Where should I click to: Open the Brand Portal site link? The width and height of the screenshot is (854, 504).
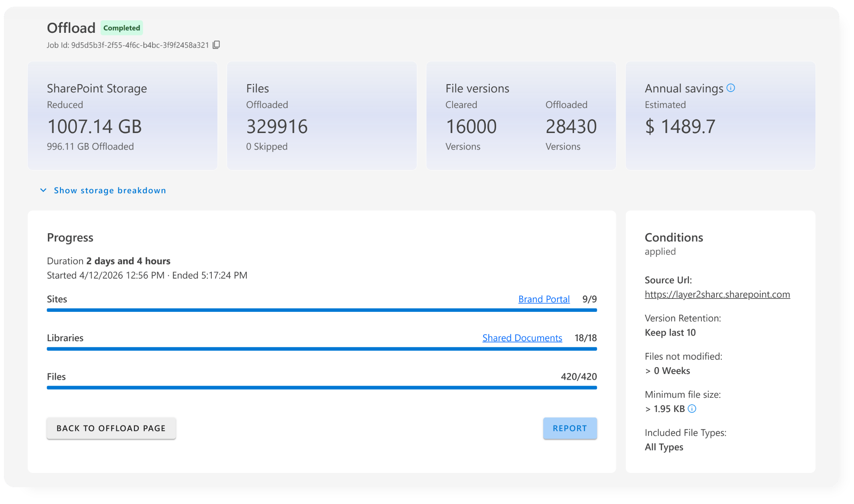[544, 299]
